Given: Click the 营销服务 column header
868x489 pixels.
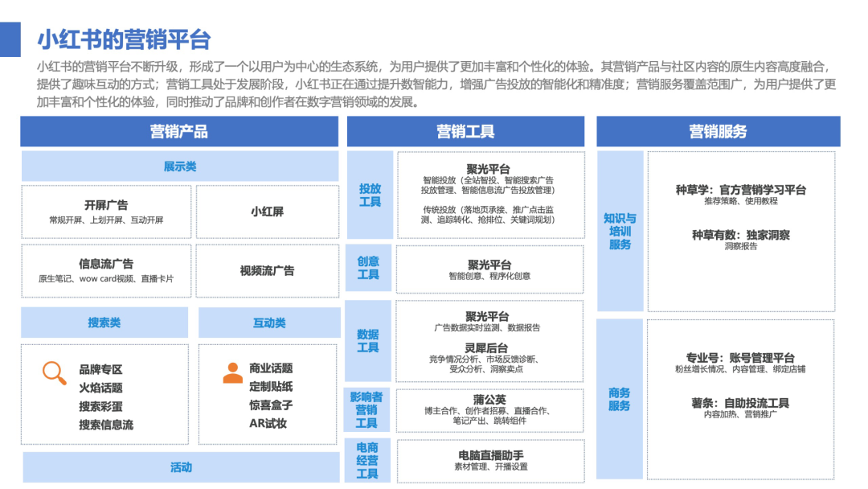Looking at the screenshot, I should [x=718, y=132].
